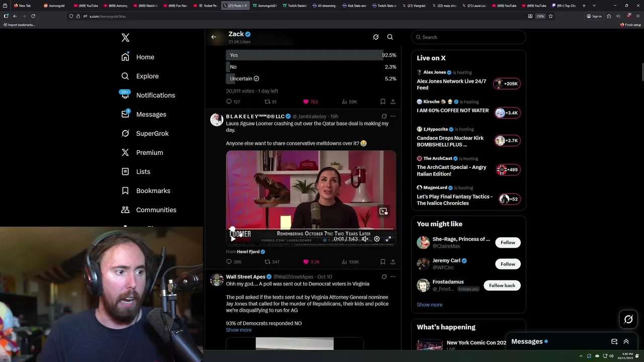Follow back Frostadamus
Viewport: 644px width, 362px height.
[x=502, y=286]
